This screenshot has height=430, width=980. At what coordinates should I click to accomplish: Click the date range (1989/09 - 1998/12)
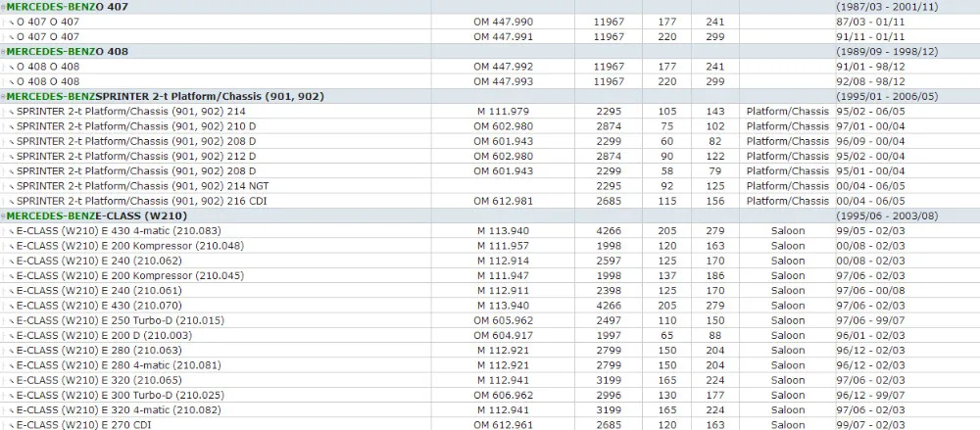[887, 52]
